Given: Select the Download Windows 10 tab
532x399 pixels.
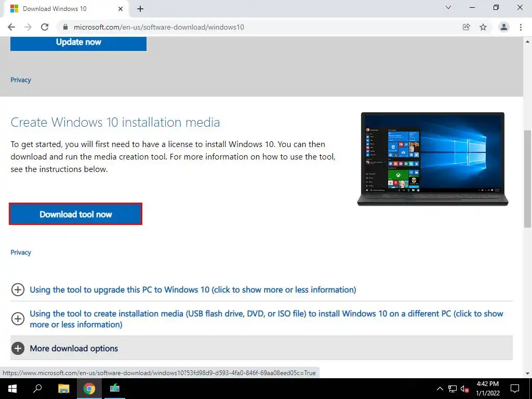Looking at the screenshot, I should tap(66, 9).
